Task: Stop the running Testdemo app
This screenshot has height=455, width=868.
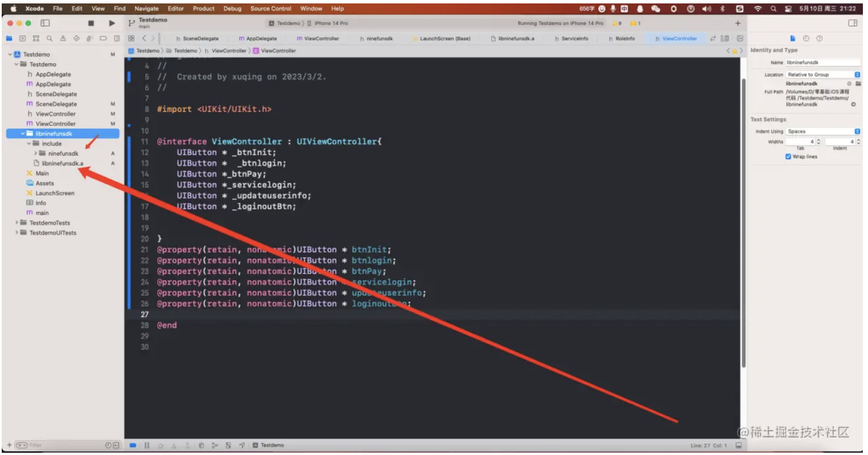Action: pyautogui.click(x=91, y=23)
